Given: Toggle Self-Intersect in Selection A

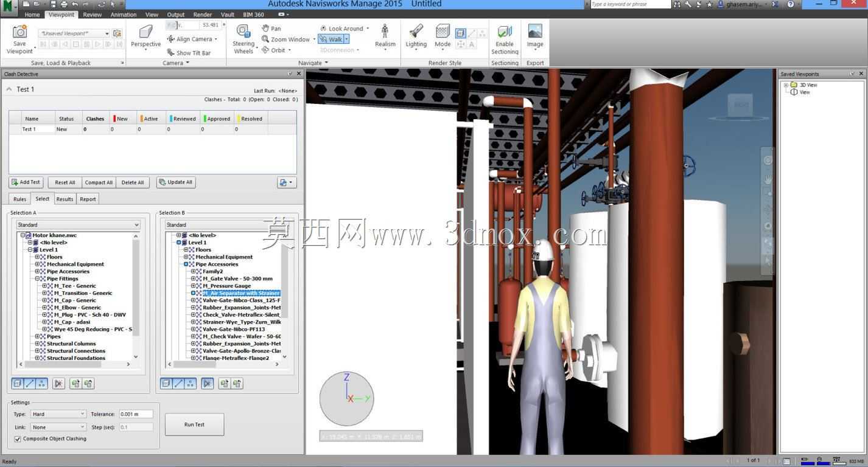Looking at the screenshot, I should click(58, 384).
